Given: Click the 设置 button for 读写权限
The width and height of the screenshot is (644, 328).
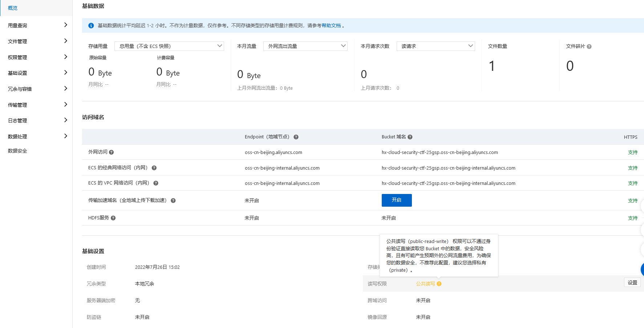Looking at the screenshot, I should click(632, 283).
